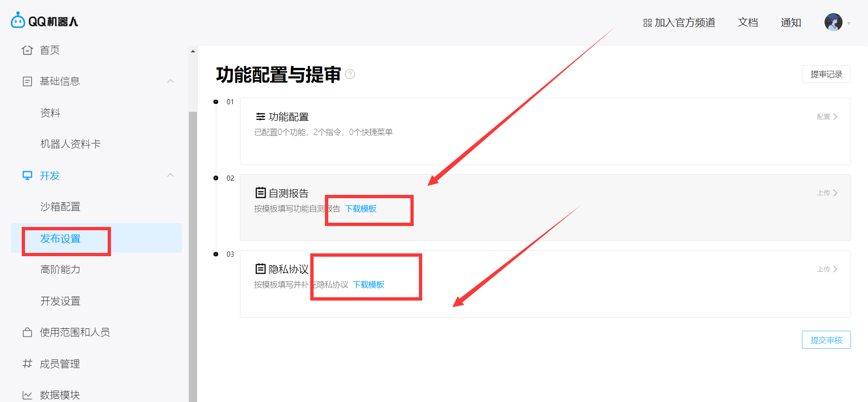This screenshot has height=402, width=868.
Task: Open the 提审记录 button
Action: [826, 74]
